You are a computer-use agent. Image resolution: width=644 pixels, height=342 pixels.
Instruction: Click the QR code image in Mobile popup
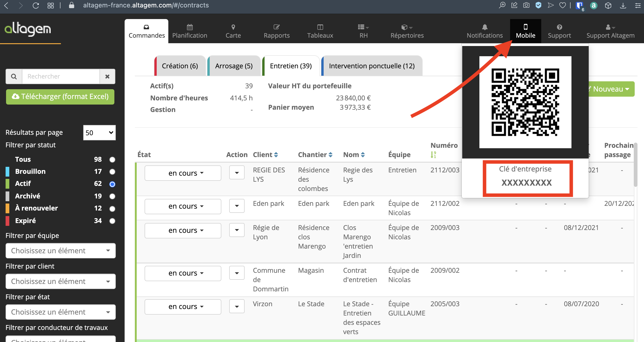[x=525, y=102]
